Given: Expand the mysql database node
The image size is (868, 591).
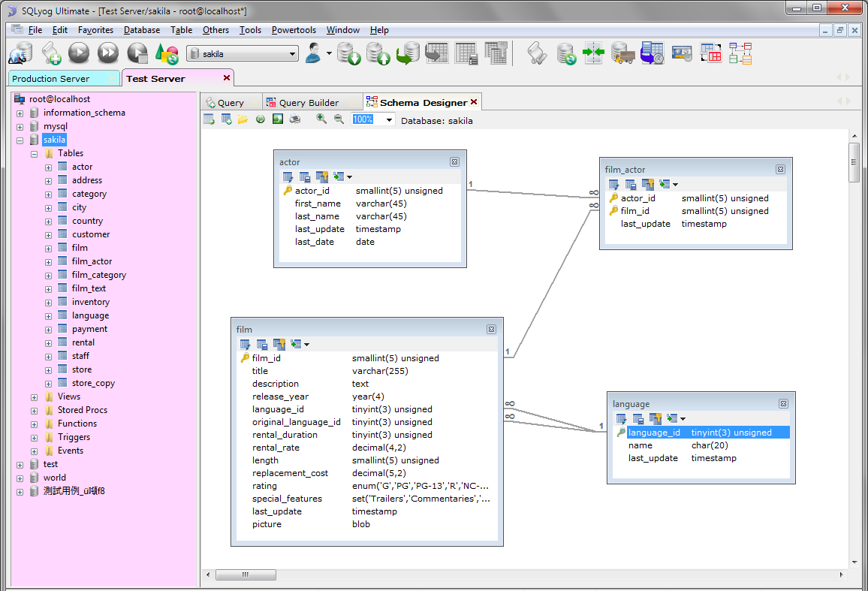Looking at the screenshot, I should click(x=20, y=126).
